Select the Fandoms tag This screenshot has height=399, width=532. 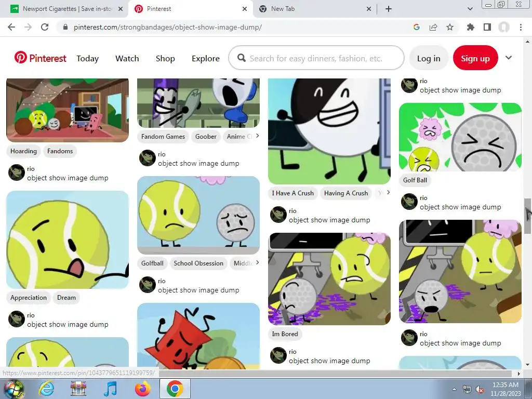pyautogui.click(x=60, y=151)
